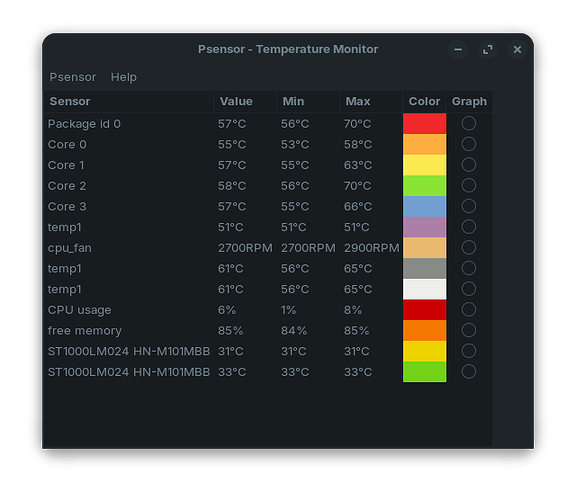575x500 pixels.
Task: Select the Core 0 sensor name
Action: [x=67, y=145]
